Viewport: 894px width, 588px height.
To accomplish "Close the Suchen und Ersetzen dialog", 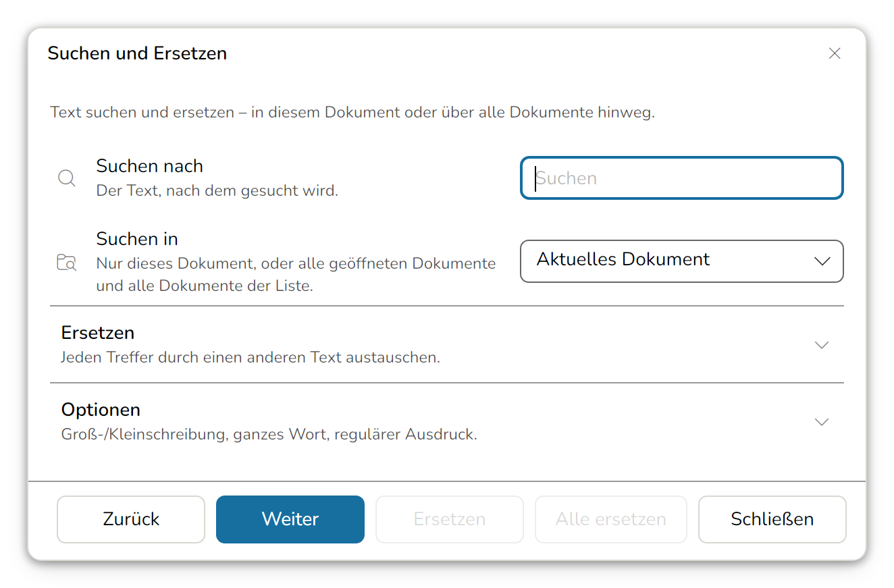I will tap(835, 53).
